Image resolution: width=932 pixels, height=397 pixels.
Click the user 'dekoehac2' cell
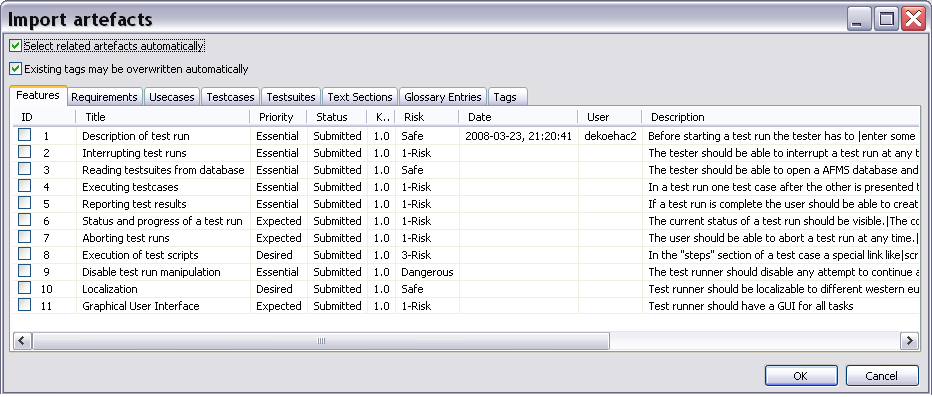(610, 136)
